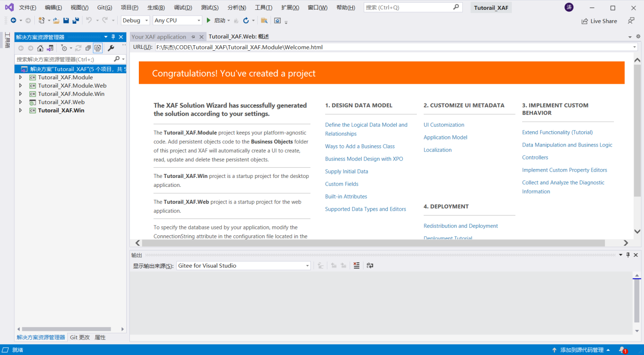The image size is (644, 355).
Task: Click the Pending Changes Filter clock icon
Action: coord(64,48)
